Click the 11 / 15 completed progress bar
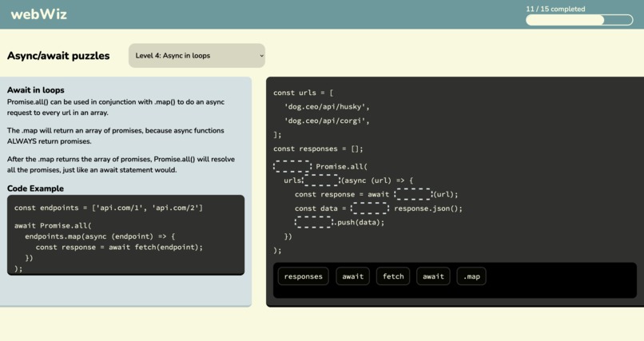 pos(579,20)
